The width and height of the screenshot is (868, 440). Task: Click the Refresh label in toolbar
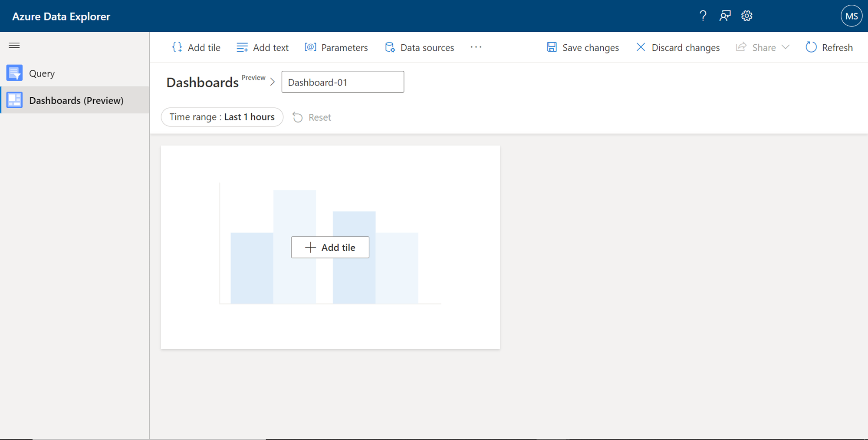(837, 48)
